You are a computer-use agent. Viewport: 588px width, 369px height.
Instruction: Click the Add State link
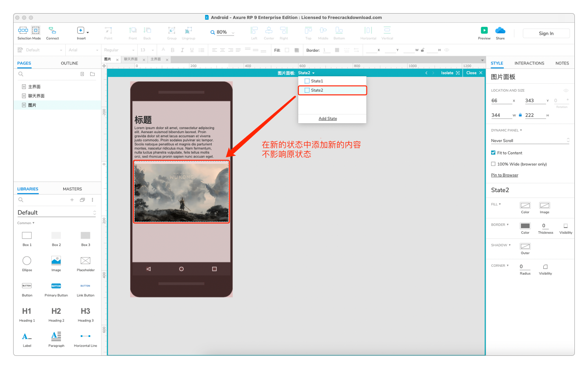tap(328, 118)
